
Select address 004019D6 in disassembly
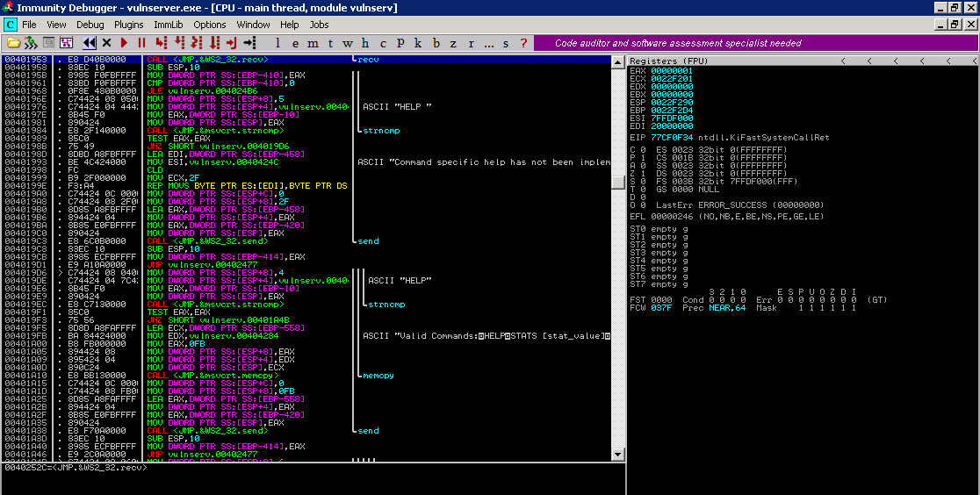[x=25, y=272]
